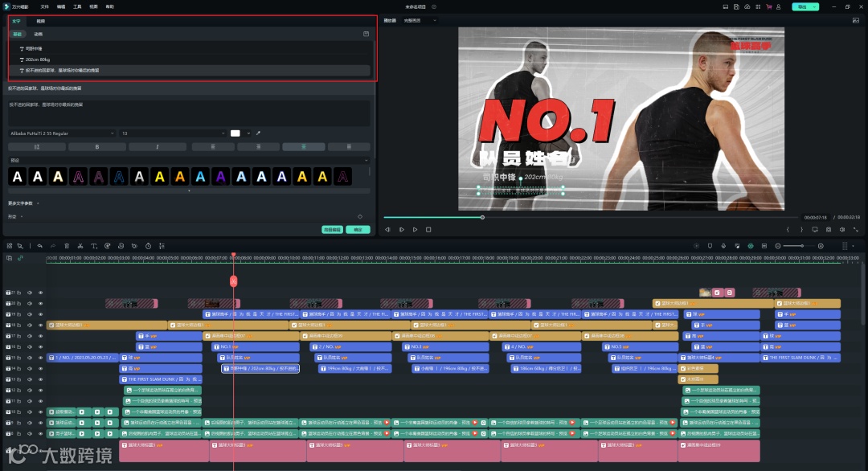Open the shopping cart icon in title bar

point(769,6)
